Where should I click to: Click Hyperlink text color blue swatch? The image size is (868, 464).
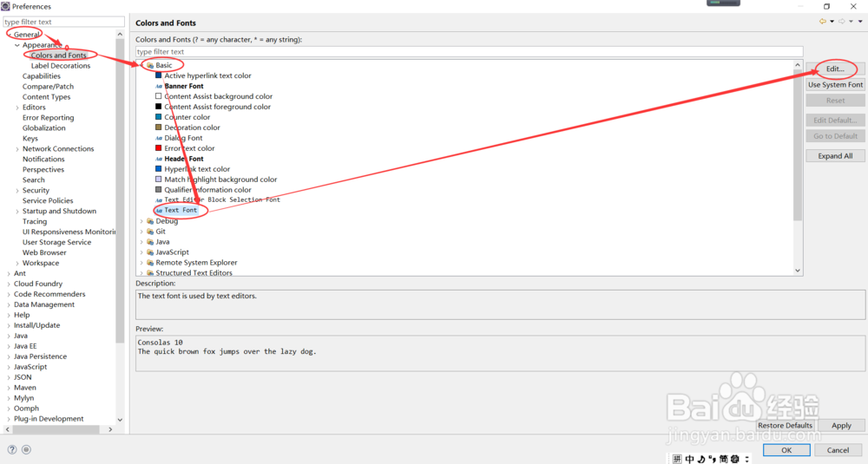158,168
